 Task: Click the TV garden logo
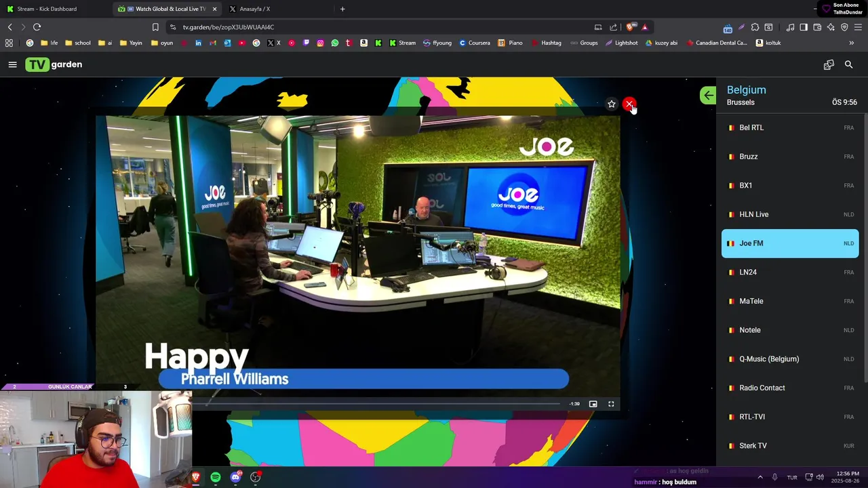[x=54, y=64]
